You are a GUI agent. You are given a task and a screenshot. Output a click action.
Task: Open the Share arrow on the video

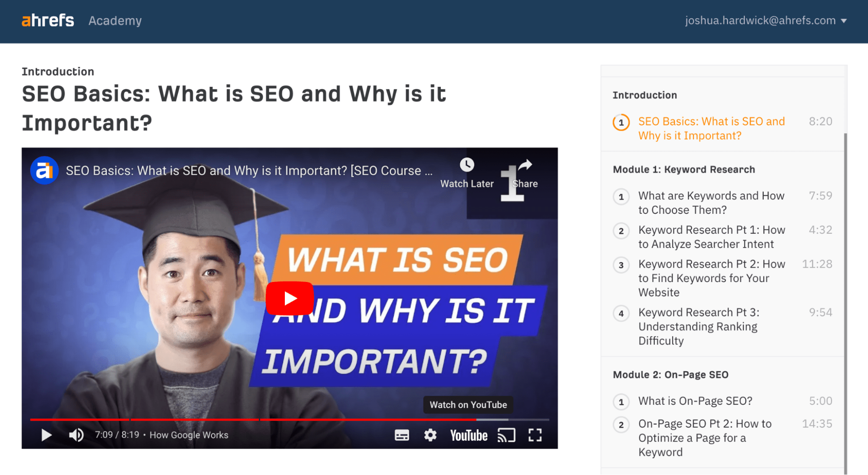(525, 165)
